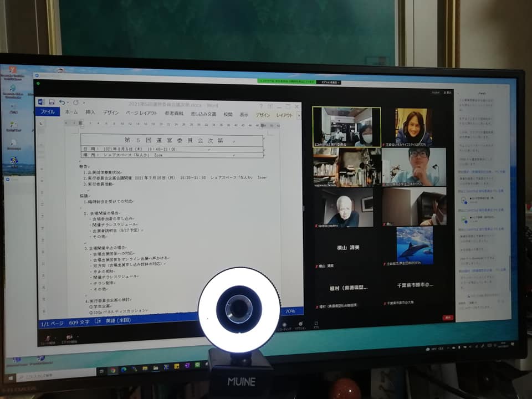Click the Redo icon in Word's quick access toolbar
This screenshot has width=532, height=399.
coord(76,102)
